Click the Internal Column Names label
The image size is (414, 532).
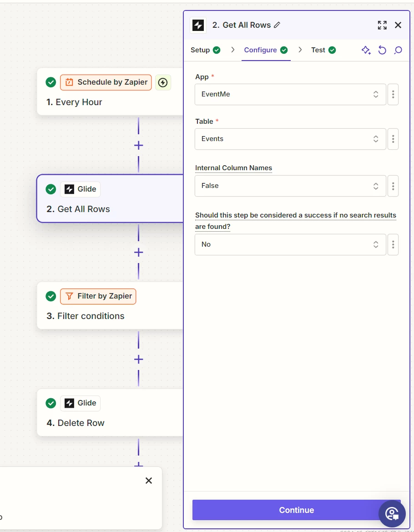click(234, 168)
